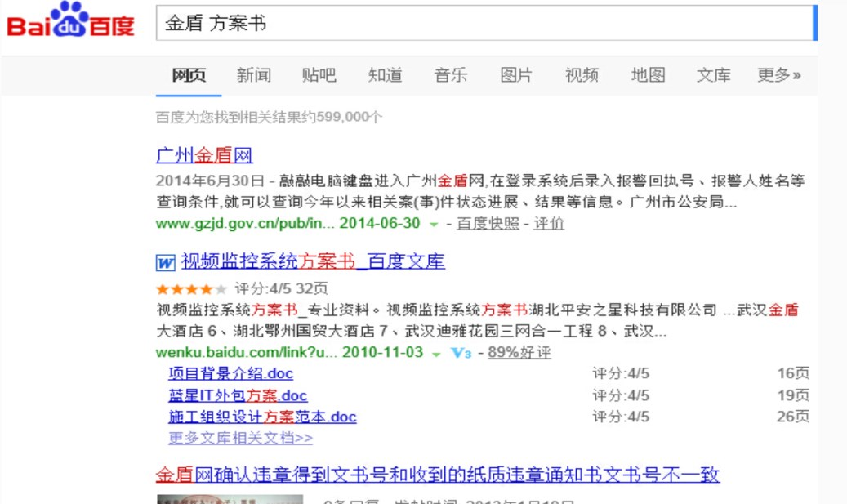Open 蓝星IT外包方案.doc
The height and width of the screenshot is (504, 847).
click(238, 395)
